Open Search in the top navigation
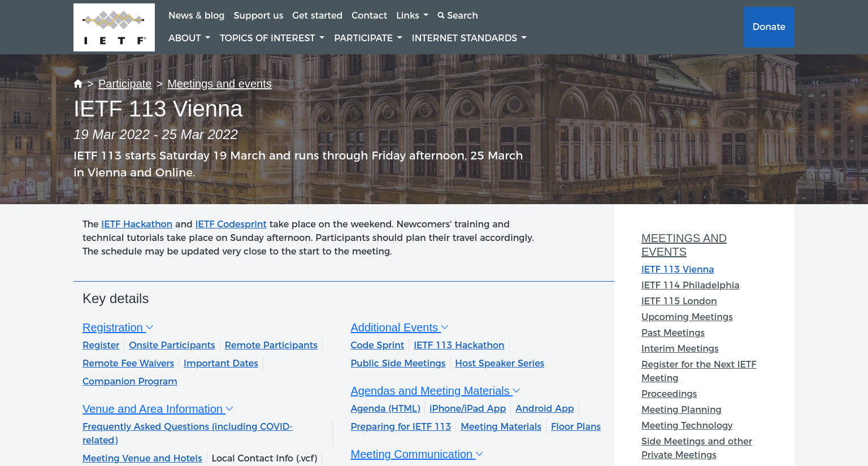The height and width of the screenshot is (466, 868). click(458, 15)
